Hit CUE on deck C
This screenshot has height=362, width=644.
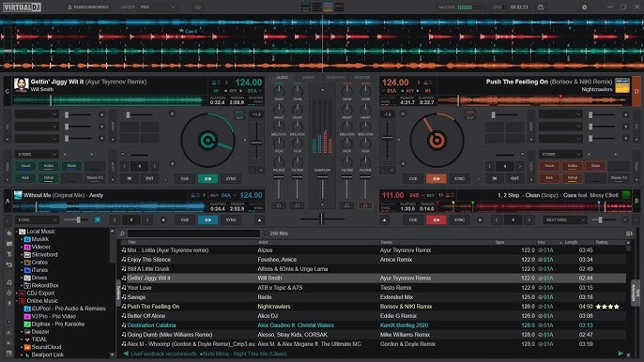[185, 178]
